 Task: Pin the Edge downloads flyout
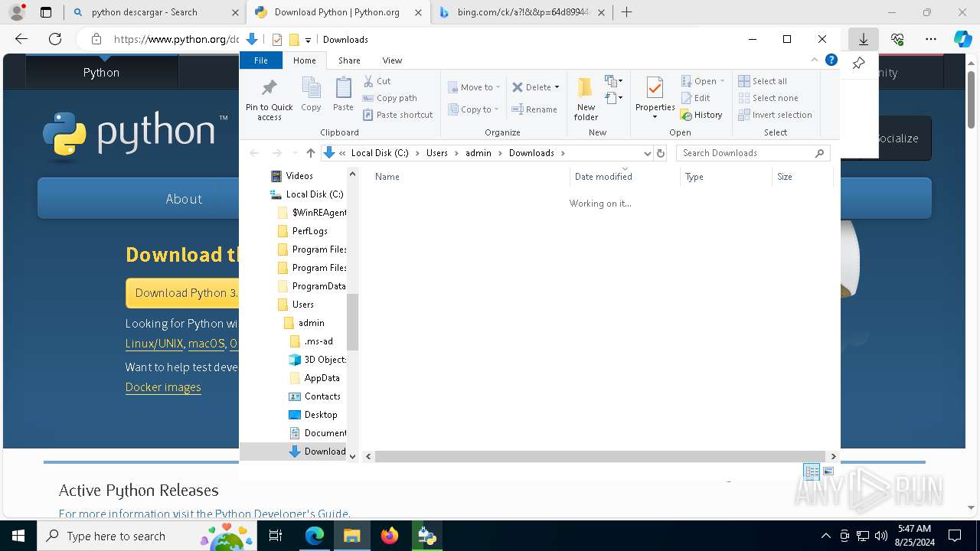tap(858, 64)
